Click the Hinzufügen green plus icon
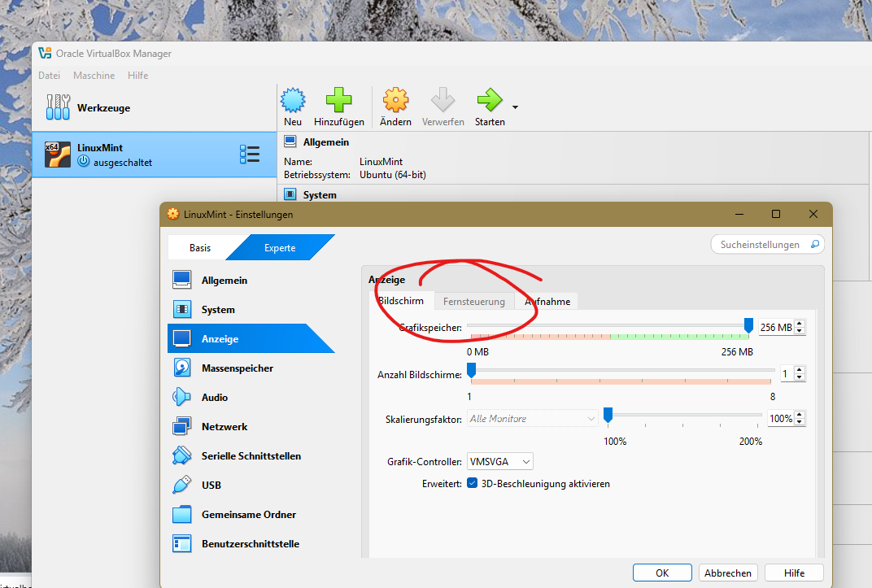The width and height of the screenshot is (872, 588). (338, 100)
